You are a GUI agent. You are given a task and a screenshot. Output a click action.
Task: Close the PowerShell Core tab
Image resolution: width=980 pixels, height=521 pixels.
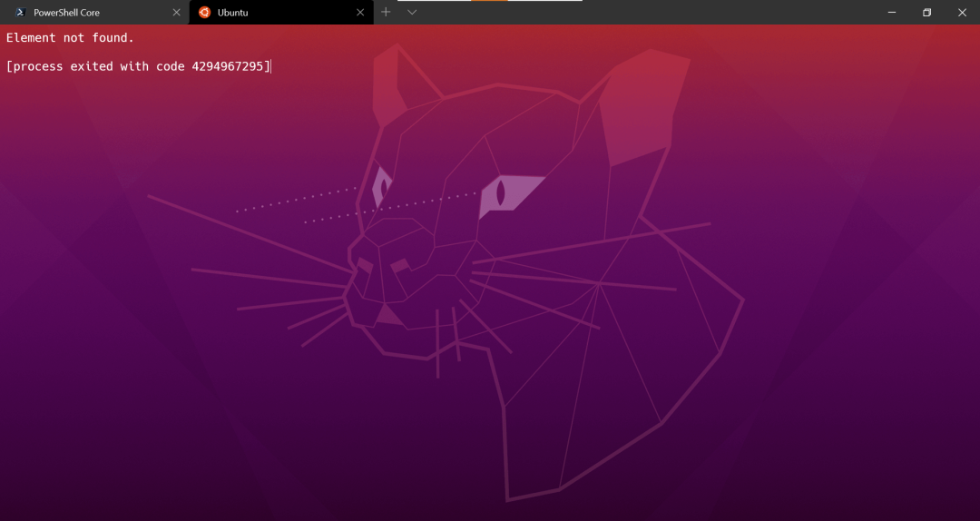[x=176, y=13]
